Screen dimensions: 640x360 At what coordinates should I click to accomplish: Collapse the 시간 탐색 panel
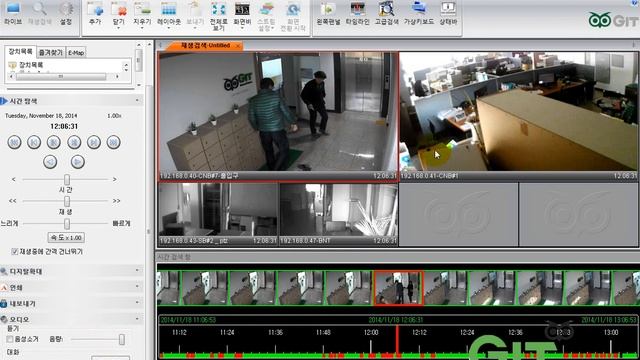tap(137, 100)
